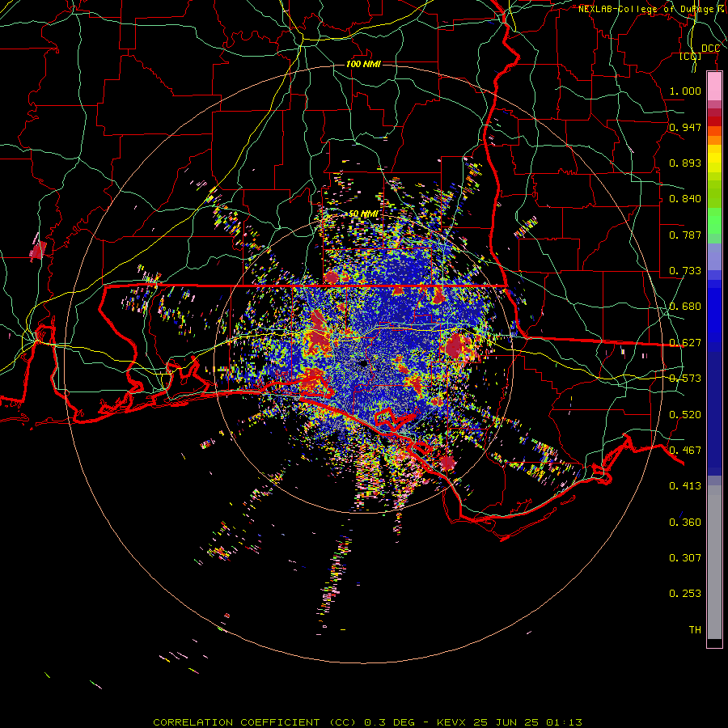Click the 1.000 legend value
The image size is (728, 728).
tap(685, 91)
